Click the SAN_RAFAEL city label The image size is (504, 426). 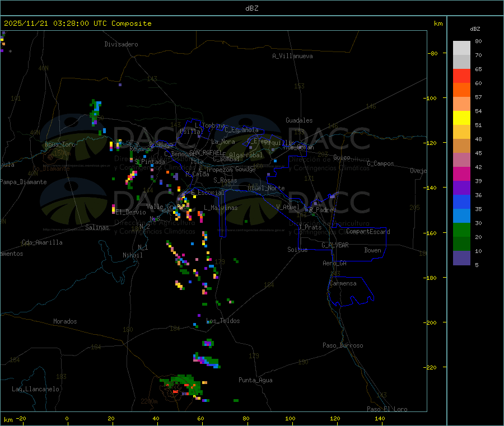pos(206,152)
